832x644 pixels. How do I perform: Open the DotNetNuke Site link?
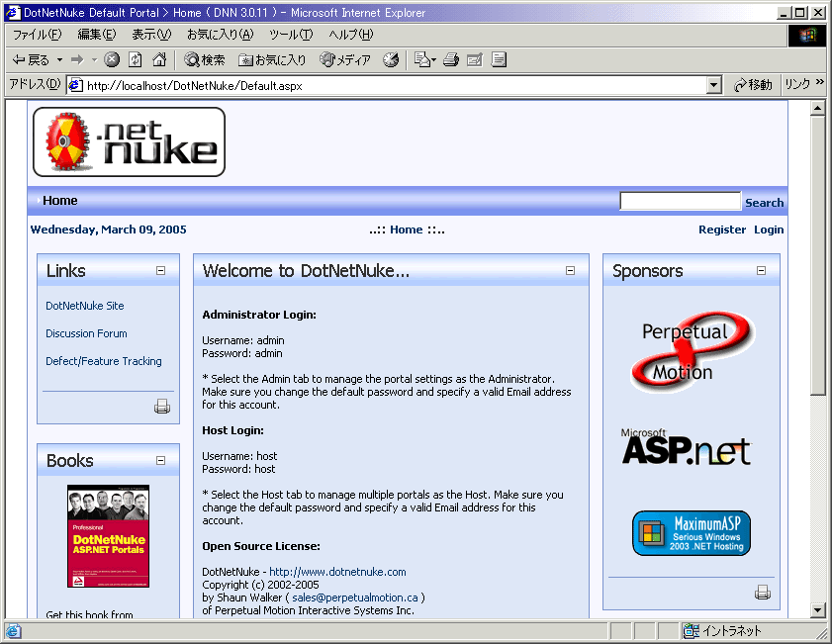coord(85,306)
